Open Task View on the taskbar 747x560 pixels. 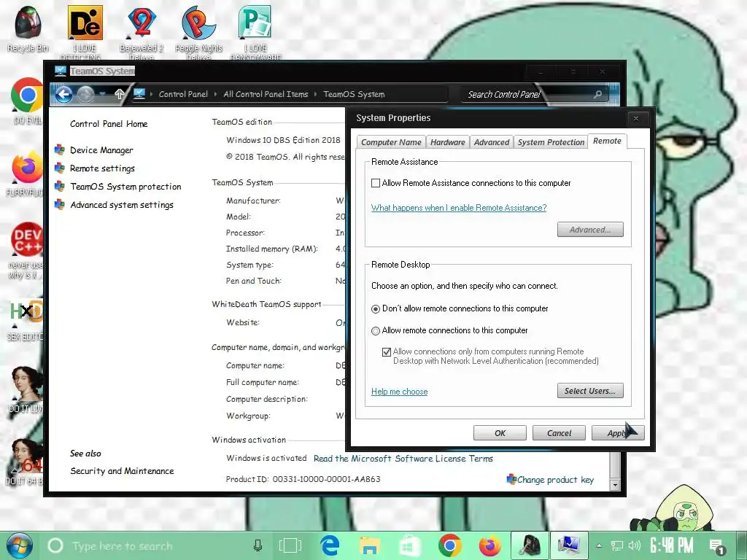pyautogui.click(x=290, y=545)
